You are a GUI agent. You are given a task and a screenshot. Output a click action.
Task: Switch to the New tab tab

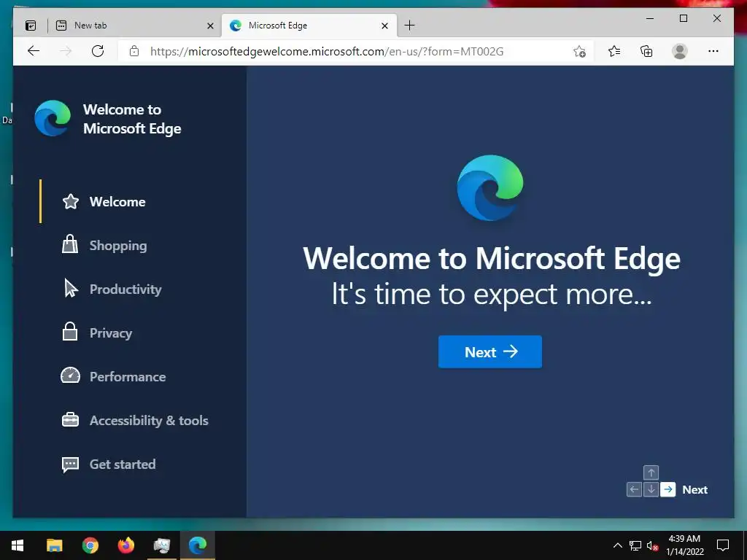coord(135,26)
